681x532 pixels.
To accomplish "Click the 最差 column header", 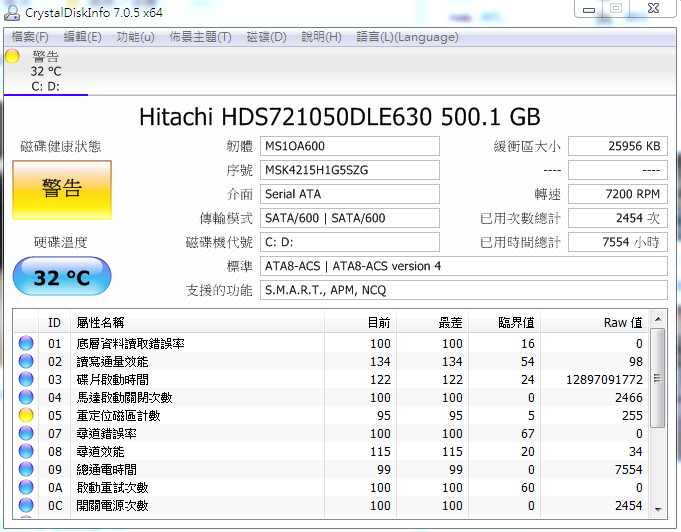I will (432, 323).
